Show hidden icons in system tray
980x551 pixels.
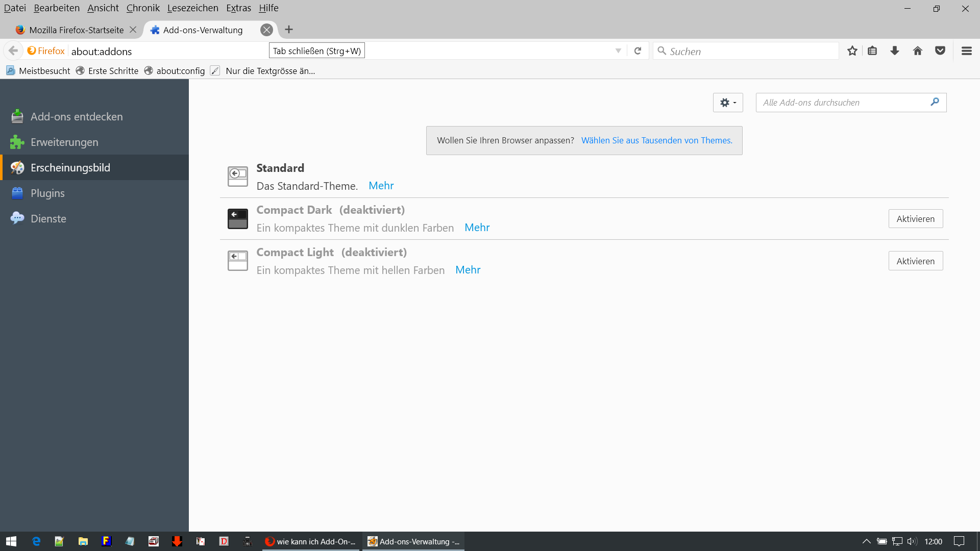click(866, 541)
